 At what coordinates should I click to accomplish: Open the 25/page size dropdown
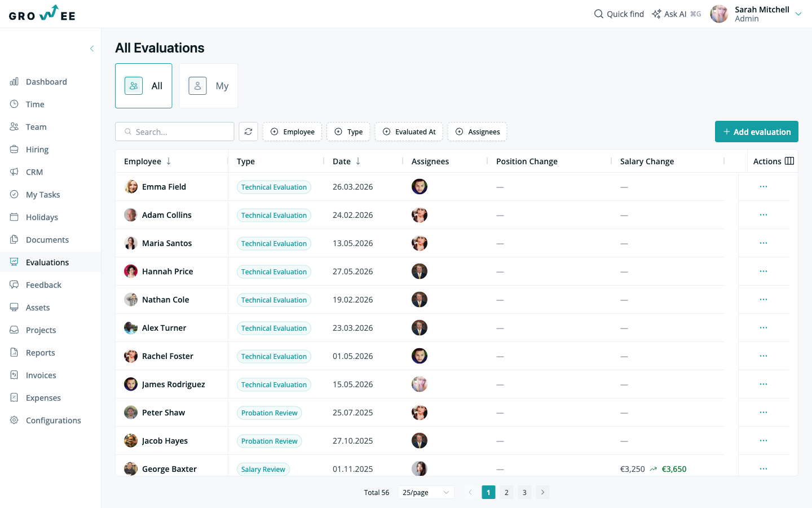point(426,492)
